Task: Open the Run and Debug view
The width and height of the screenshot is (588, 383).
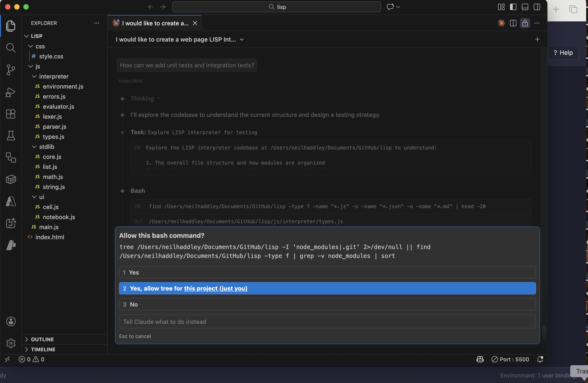Action: tap(11, 92)
